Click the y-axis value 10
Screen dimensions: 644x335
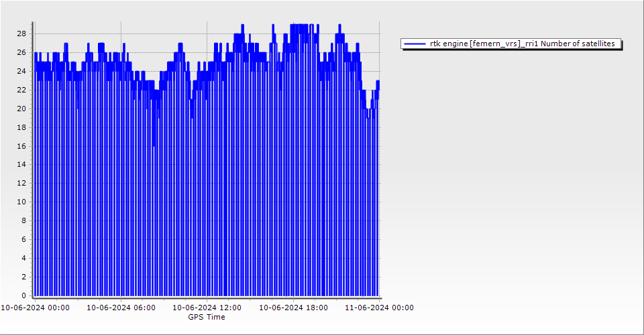coord(21,202)
